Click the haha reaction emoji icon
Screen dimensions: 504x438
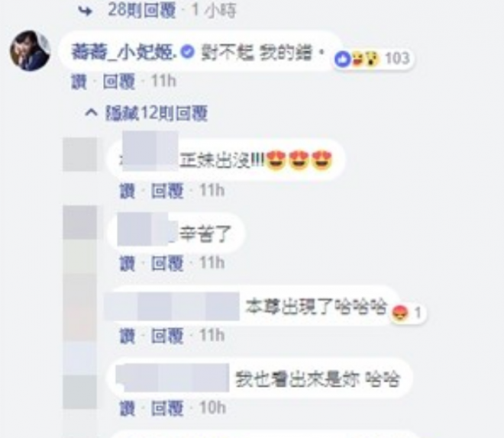(x=357, y=59)
